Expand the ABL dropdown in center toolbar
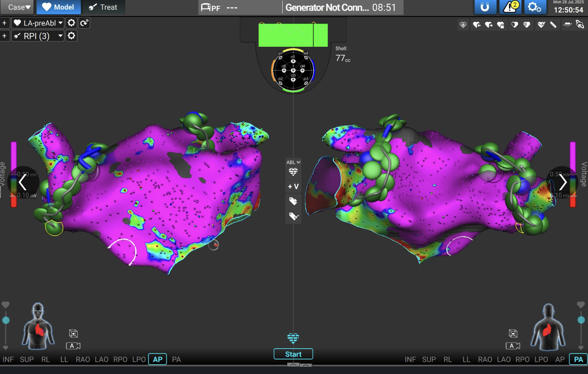The width and height of the screenshot is (588, 374). [293, 162]
